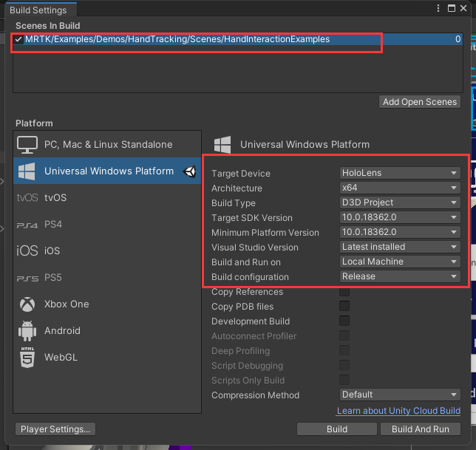Open the Target Device dropdown showing HoloLens
The width and height of the screenshot is (476, 450).
point(400,173)
